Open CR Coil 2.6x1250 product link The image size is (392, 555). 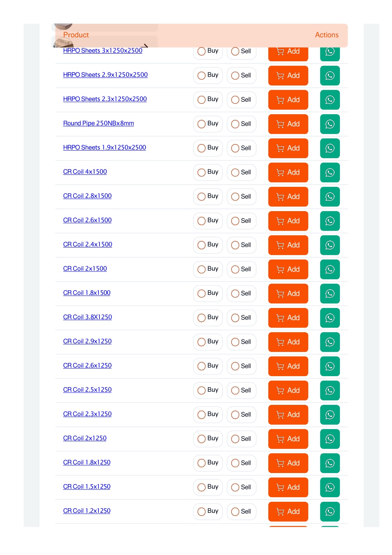[87, 365]
